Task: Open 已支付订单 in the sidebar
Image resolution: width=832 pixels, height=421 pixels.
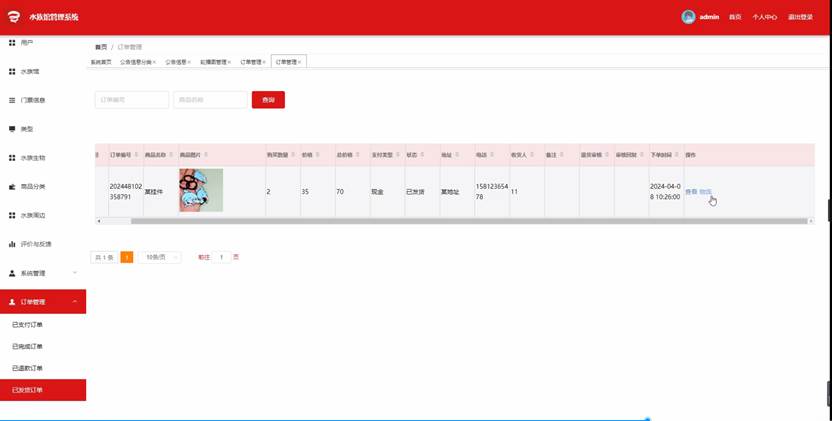Action: tap(27, 325)
